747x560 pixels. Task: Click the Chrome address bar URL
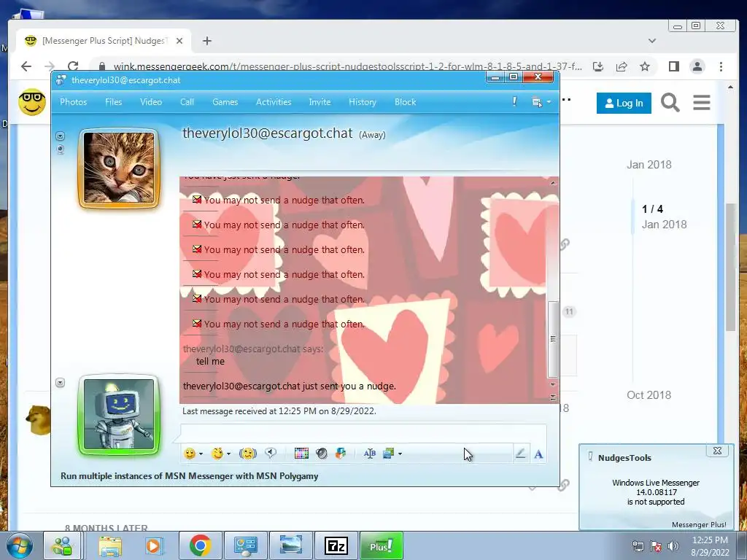pos(347,66)
